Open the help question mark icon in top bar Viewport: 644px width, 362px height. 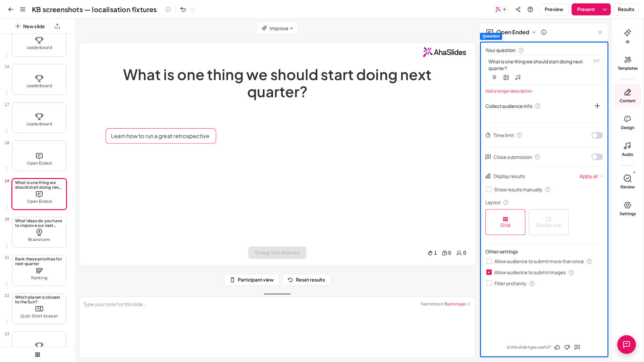(x=530, y=9)
